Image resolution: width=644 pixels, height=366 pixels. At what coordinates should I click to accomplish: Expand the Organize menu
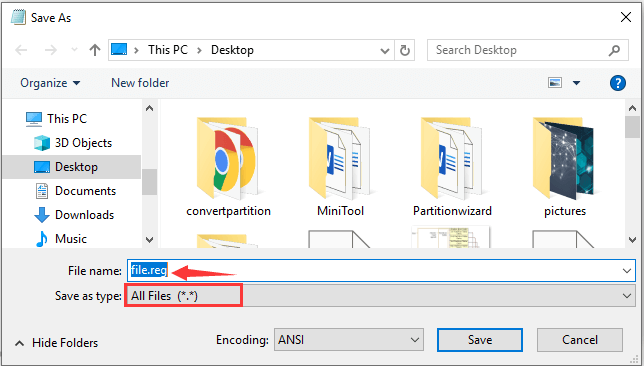coord(50,83)
